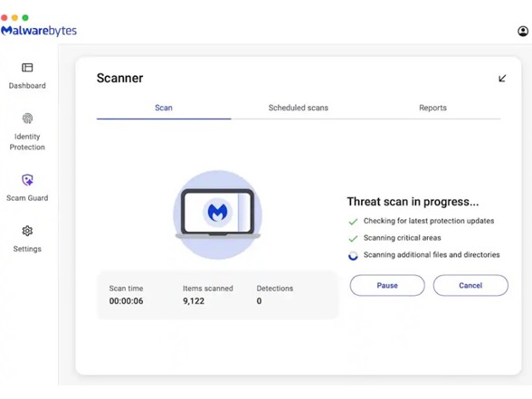This screenshot has height=399, width=532.
Task: Click the Identity Protection label
Action: tap(27, 142)
